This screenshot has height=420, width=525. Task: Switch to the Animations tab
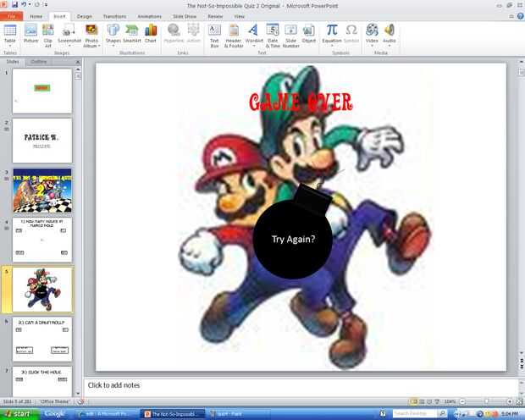149,16
